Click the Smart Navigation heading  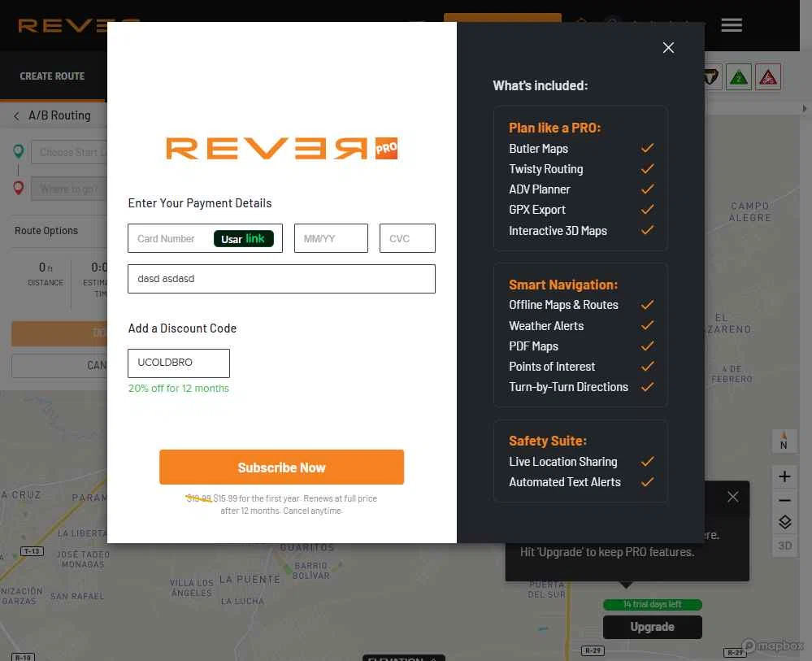[563, 285]
